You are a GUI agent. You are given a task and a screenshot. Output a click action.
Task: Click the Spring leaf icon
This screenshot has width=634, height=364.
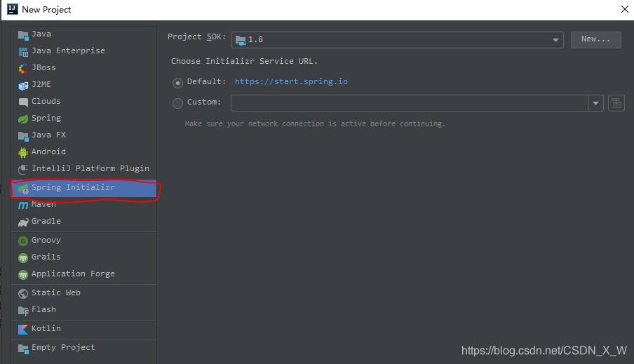pos(23,119)
